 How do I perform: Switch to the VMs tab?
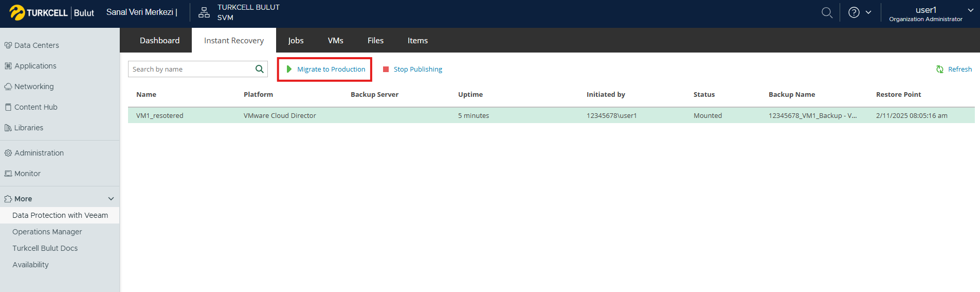point(335,40)
